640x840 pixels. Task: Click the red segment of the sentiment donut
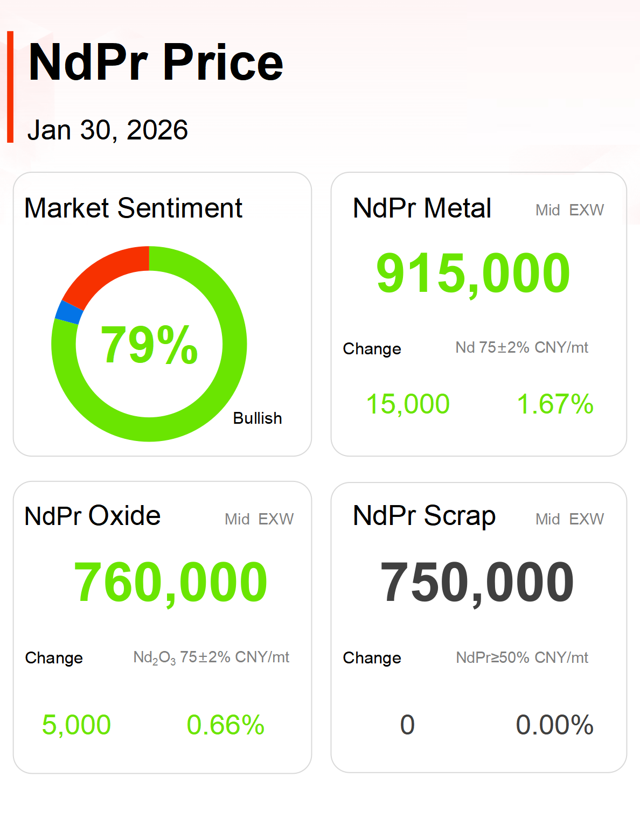(x=102, y=272)
